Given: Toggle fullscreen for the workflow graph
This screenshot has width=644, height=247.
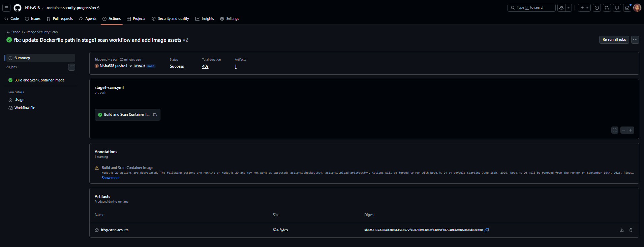Looking at the screenshot, I should pyautogui.click(x=615, y=130).
